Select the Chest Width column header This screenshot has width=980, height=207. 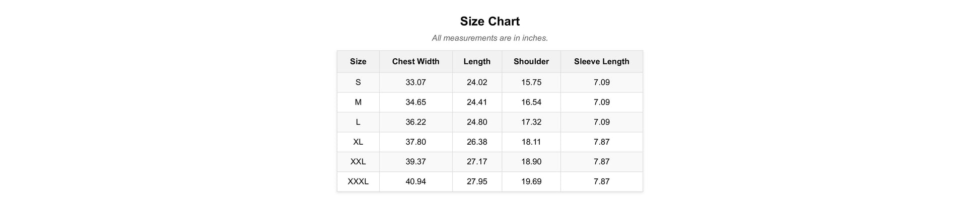415,61
